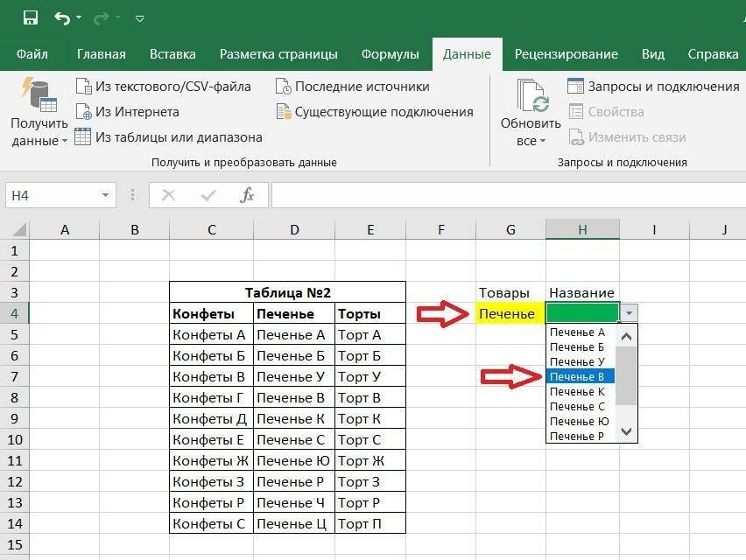Click the Save icon in quick access toolbar
Image resolution: width=746 pixels, height=560 pixels.
tap(29, 17)
